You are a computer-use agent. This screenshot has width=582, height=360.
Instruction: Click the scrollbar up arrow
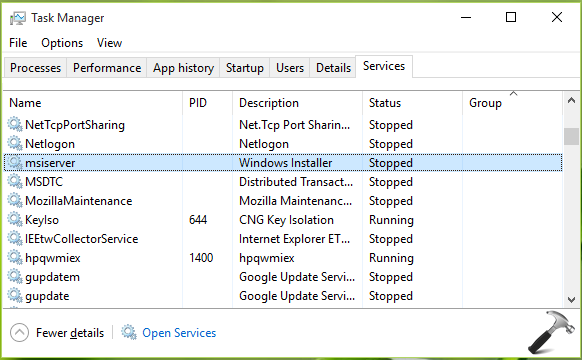click(x=571, y=100)
